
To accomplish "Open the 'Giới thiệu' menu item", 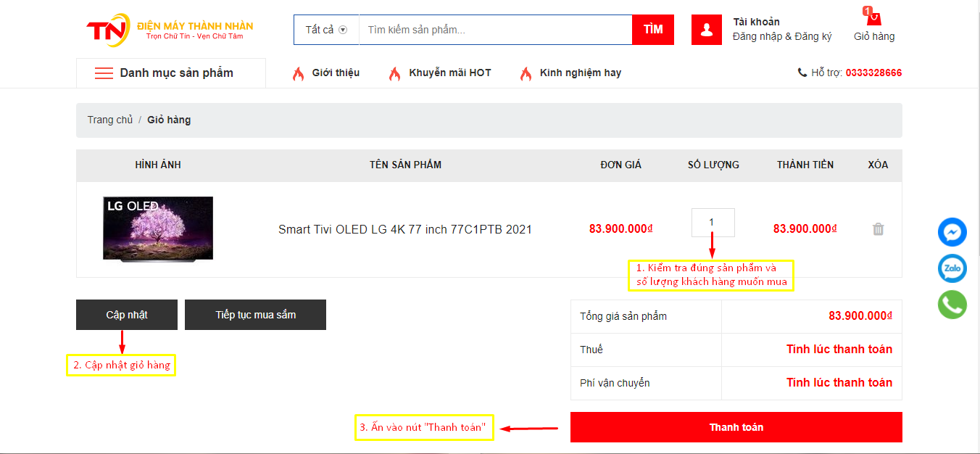I will [x=335, y=73].
